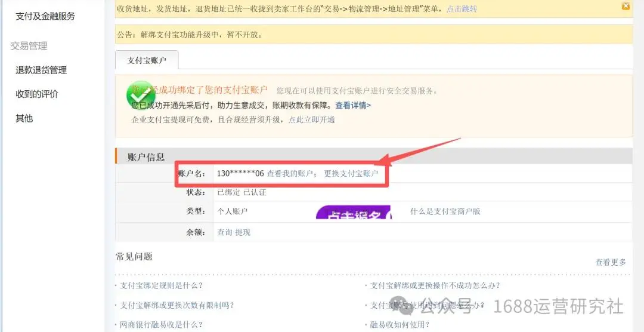644x332 pixels.
Task: Click the 查询 balance link
Action: [x=225, y=232]
